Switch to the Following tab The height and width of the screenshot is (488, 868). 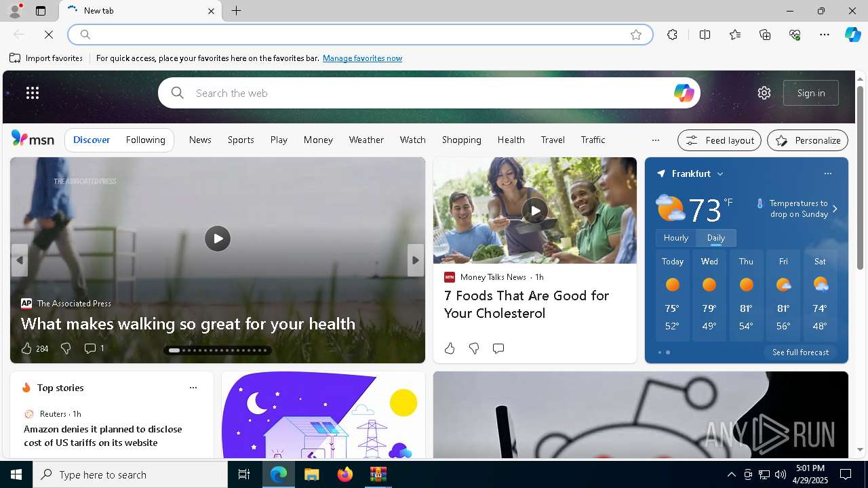(146, 140)
